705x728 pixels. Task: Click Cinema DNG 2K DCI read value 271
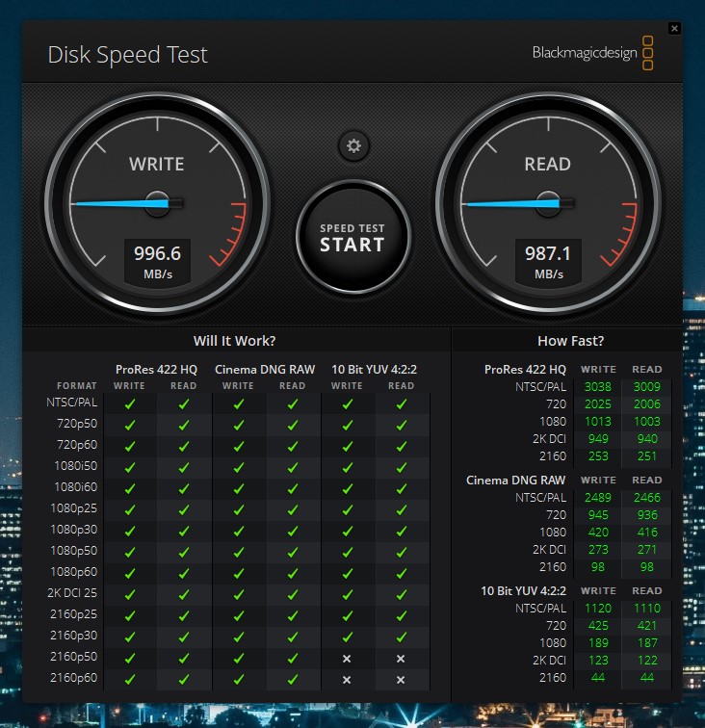(647, 550)
